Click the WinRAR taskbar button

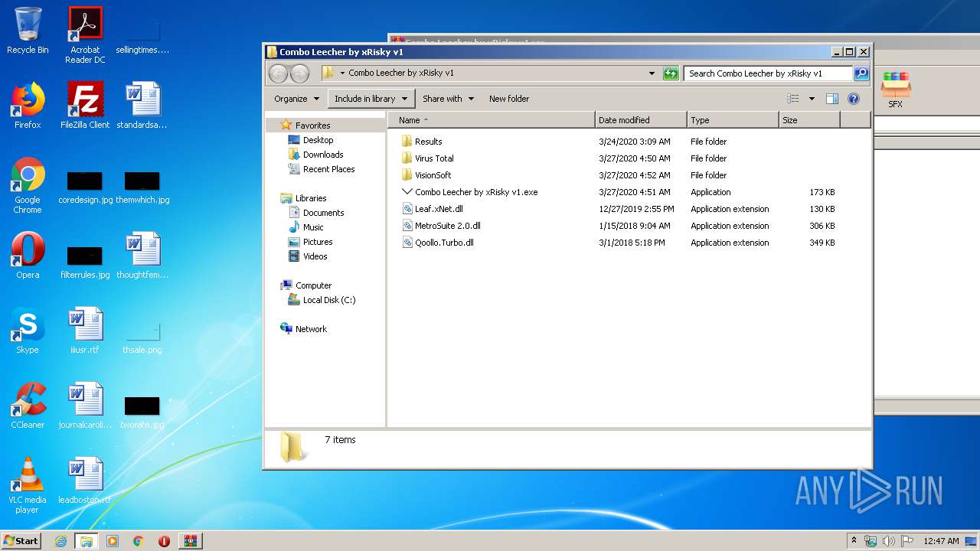(191, 541)
